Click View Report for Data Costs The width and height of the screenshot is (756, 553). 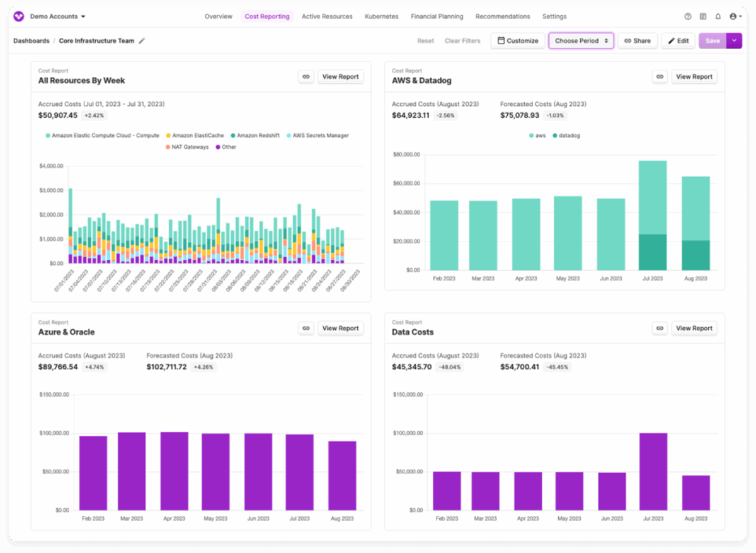(x=694, y=329)
